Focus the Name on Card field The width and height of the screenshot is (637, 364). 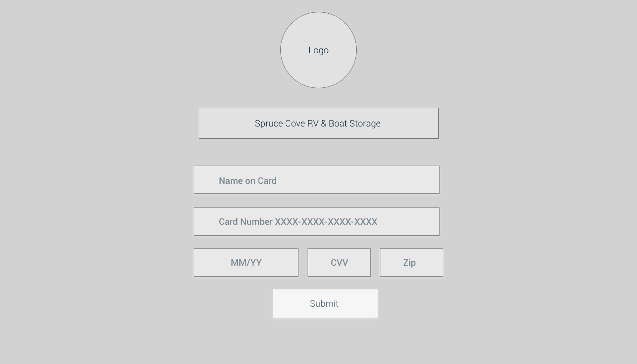317,180
